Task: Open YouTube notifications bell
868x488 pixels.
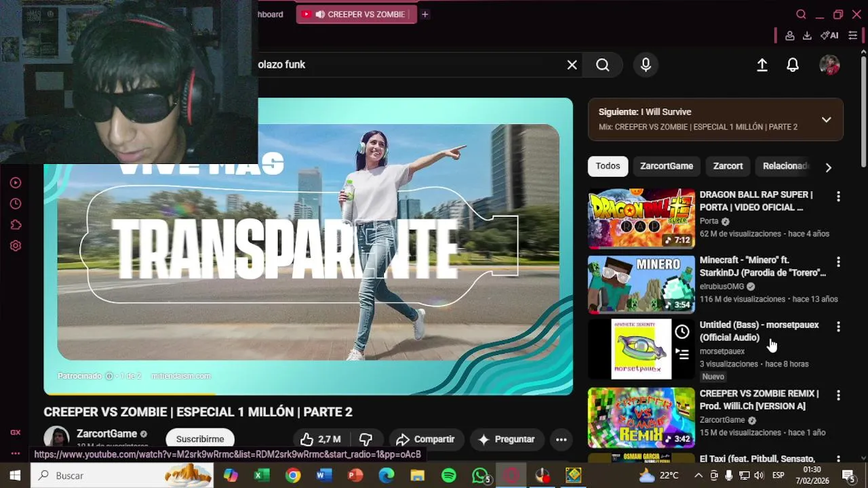Action: tap(793, 64)
